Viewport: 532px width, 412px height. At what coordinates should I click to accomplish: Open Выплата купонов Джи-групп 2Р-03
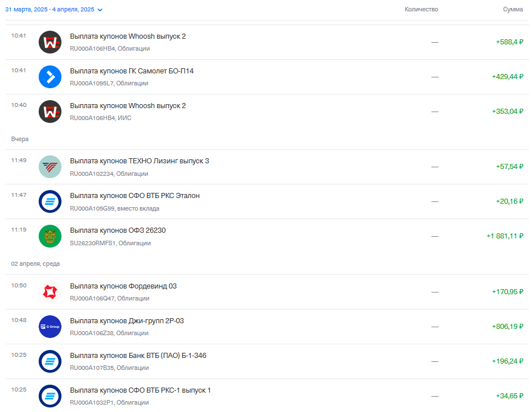click(127, 321)
